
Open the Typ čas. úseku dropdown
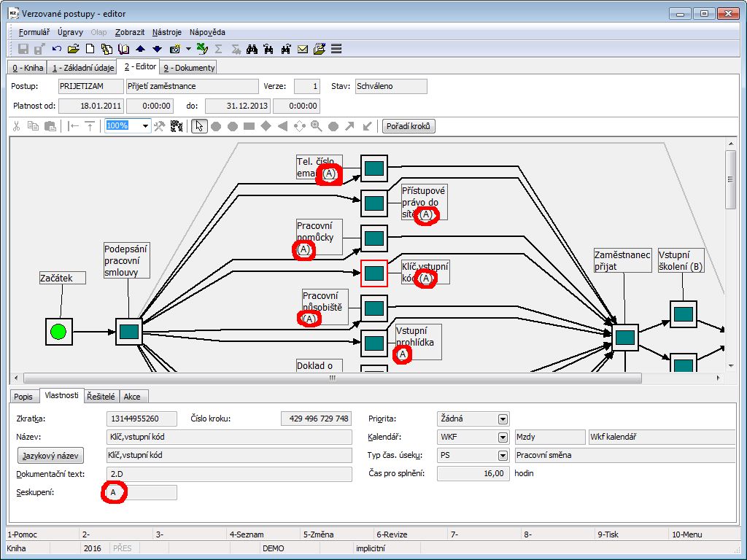click(503, 456)
